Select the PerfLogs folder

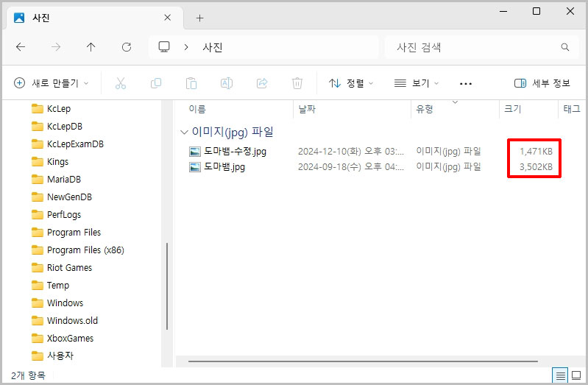pyautogui.click(x=56, y=215)
